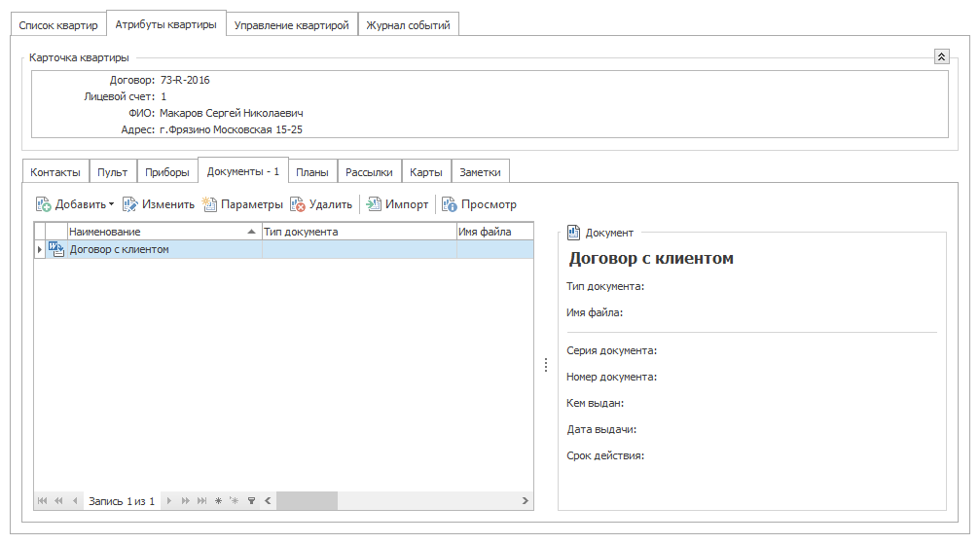Screen dimensions: 980x544
Task: Select the Документы - 1 sub-tab
Action: coord(243,170)
